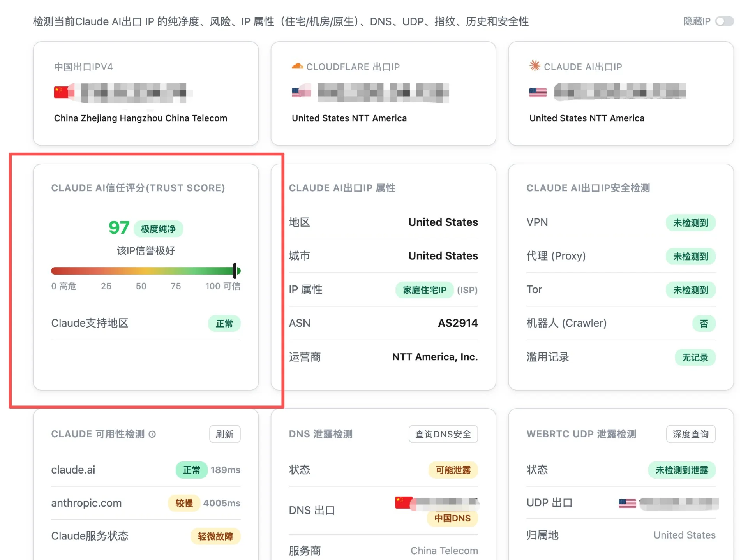Click the 深度查询 button
The image size is (748, 560).
691,434
